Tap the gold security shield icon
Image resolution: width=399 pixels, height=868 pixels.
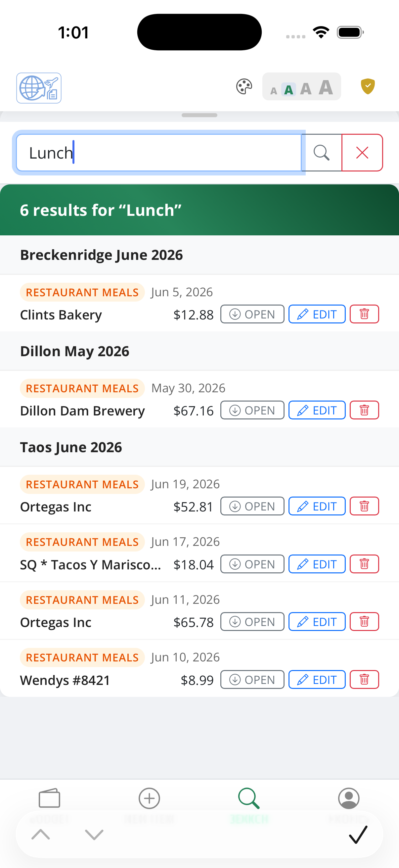tap(368, 86)
